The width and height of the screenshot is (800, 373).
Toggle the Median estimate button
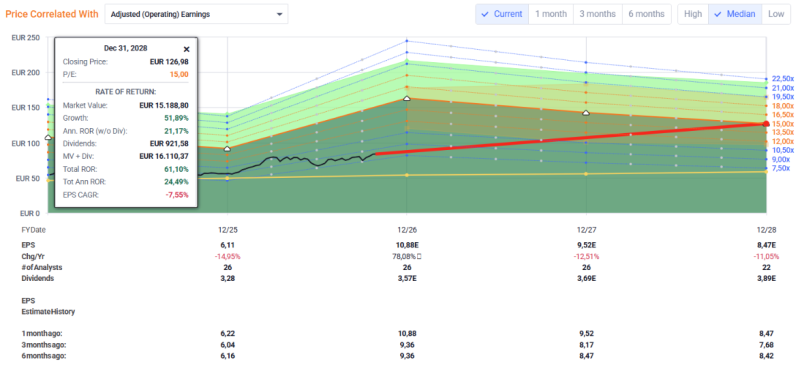pyautogui.click(x=735, y=14)
